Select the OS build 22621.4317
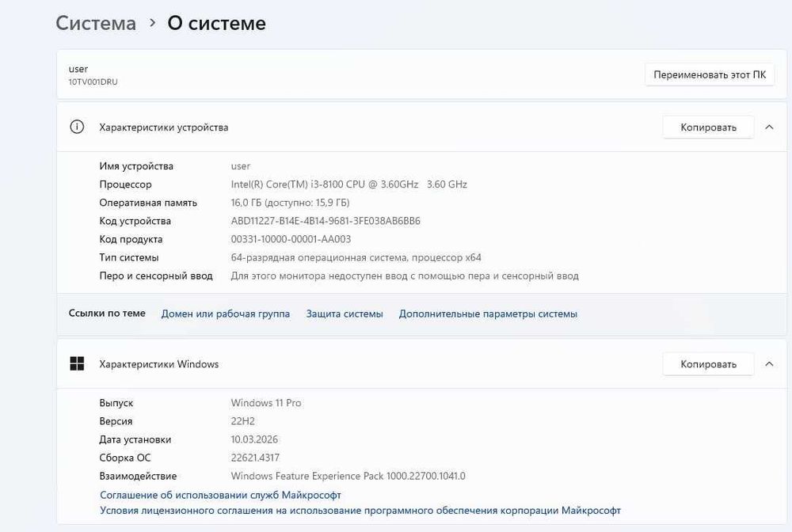792x532 pixels. tap(255, 458)
